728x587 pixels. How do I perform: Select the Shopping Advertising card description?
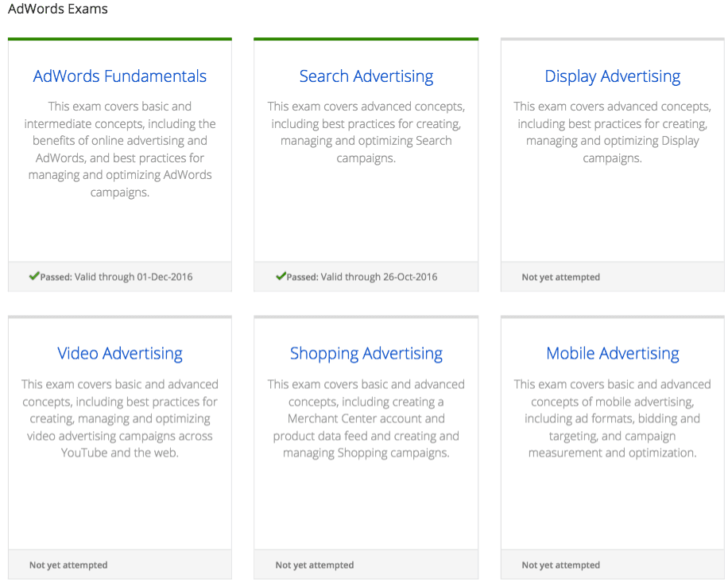366,418
